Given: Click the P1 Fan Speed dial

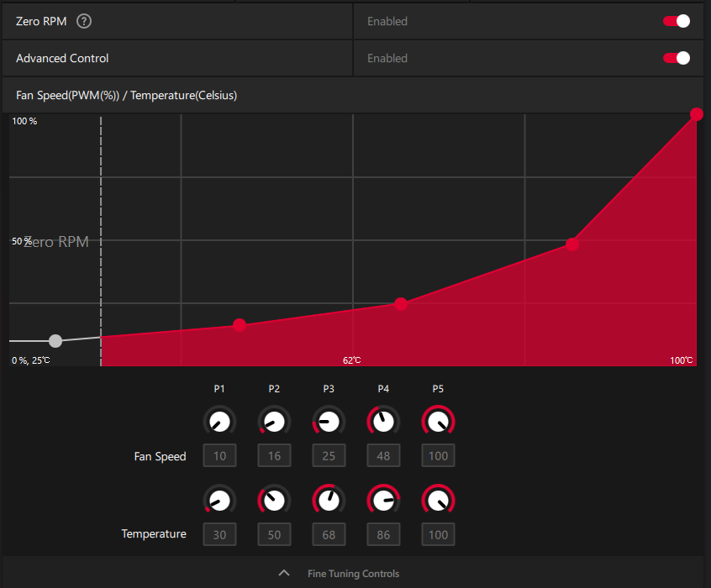Looking at the screenshot, I should point(219,422).
